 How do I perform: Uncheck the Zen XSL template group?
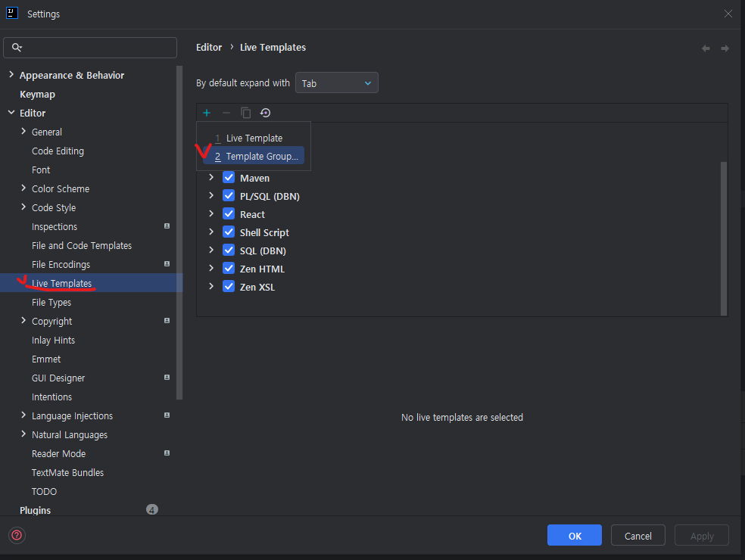(x=229, y=286)
